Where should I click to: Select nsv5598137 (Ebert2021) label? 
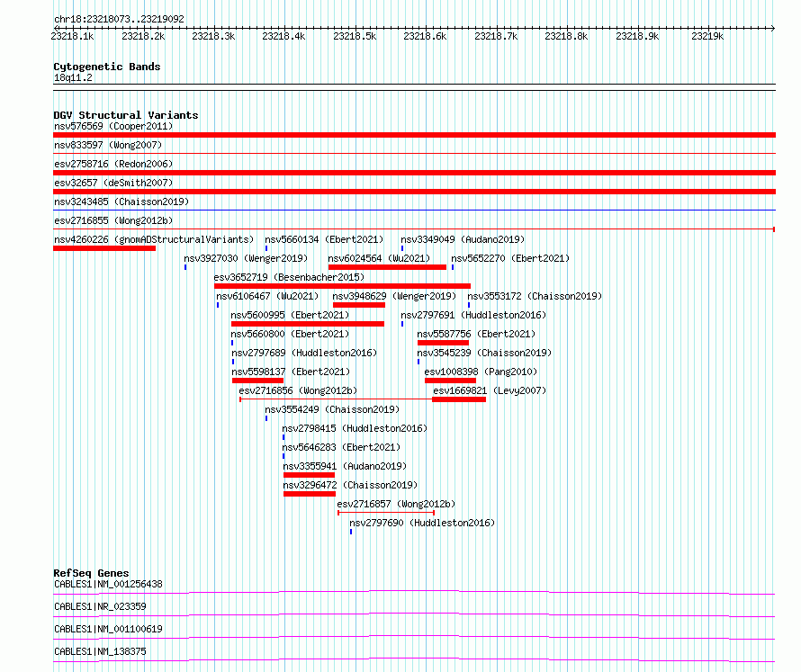291,372
